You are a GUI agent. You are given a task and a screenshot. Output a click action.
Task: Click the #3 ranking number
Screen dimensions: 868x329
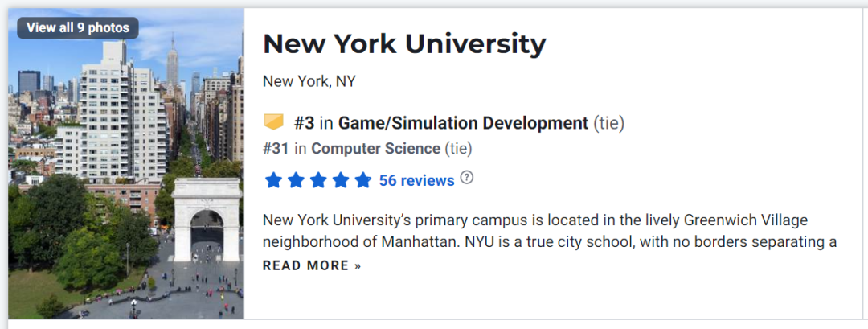pos(304,123)
